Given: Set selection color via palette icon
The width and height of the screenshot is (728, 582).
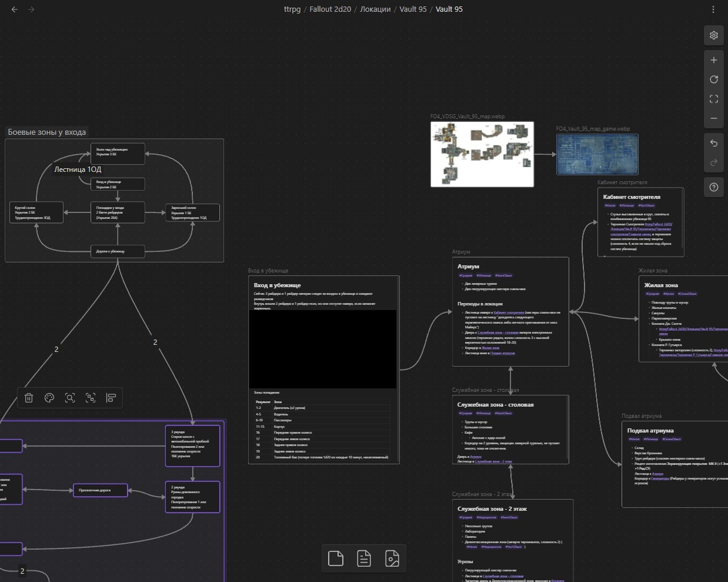Looking at the screenshot, I should pos(49,398).
